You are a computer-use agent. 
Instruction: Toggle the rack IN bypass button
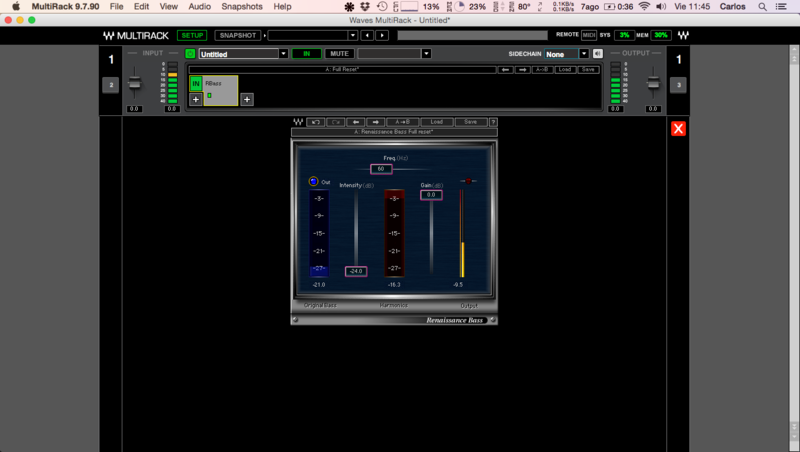tap(307, 54)
